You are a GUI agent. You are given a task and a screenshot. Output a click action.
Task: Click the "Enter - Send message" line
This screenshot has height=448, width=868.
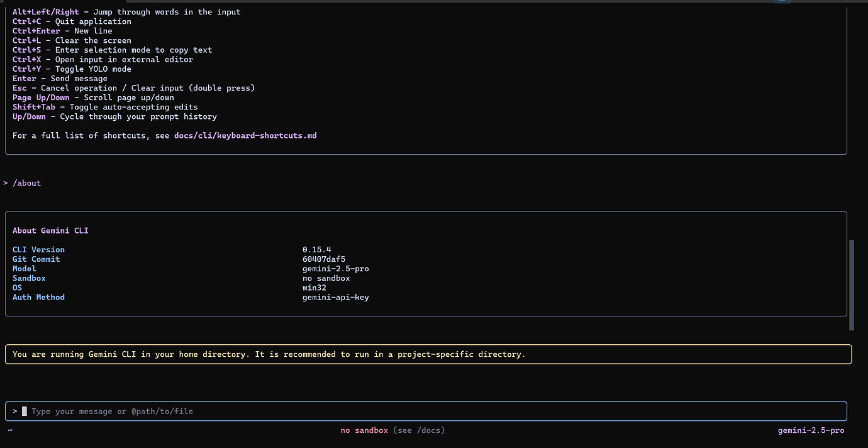coord(60,79)
